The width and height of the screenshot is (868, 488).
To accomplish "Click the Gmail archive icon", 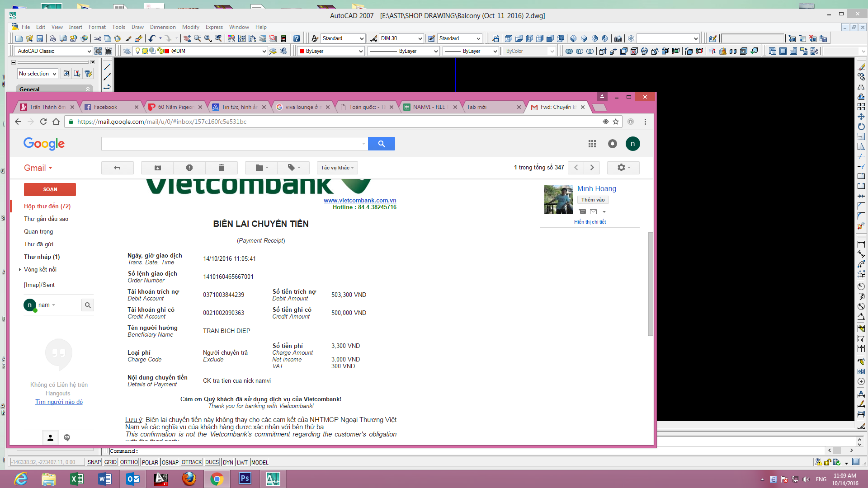I will point(157,168).
